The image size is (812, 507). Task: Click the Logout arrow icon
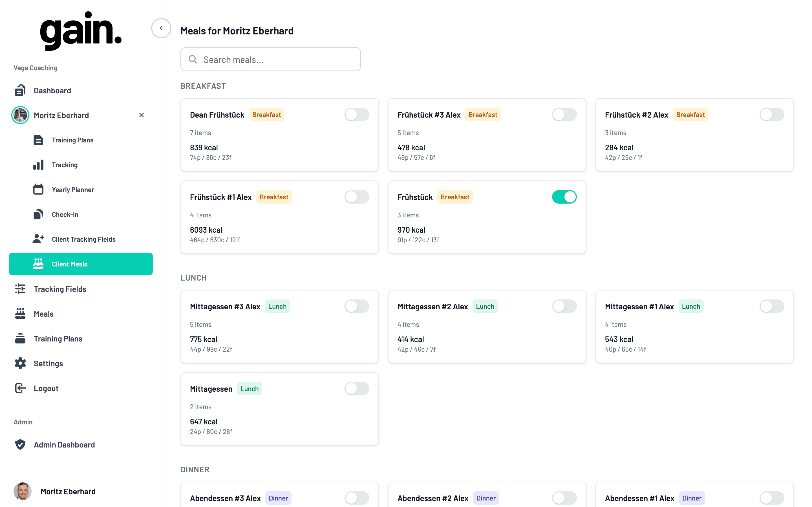point(20,388)
